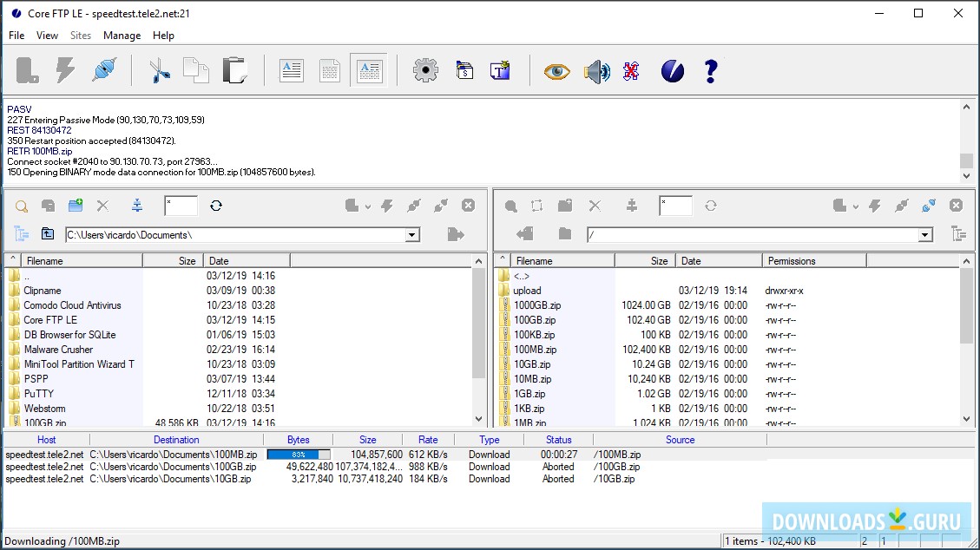This screenshot has height=550, width=980.
Task: Click the Core FTP blue logo icon
Action: pos(673,71)
